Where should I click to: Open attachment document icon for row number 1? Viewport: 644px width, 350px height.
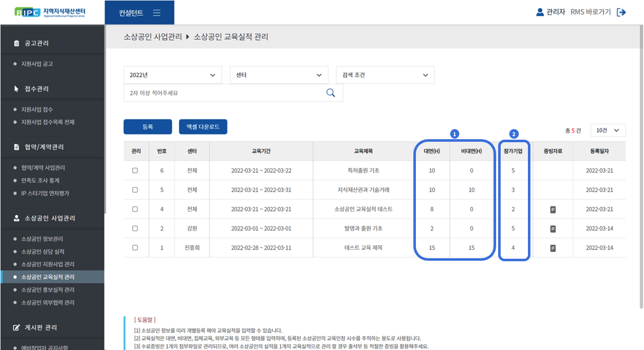(x=553, y=248)
